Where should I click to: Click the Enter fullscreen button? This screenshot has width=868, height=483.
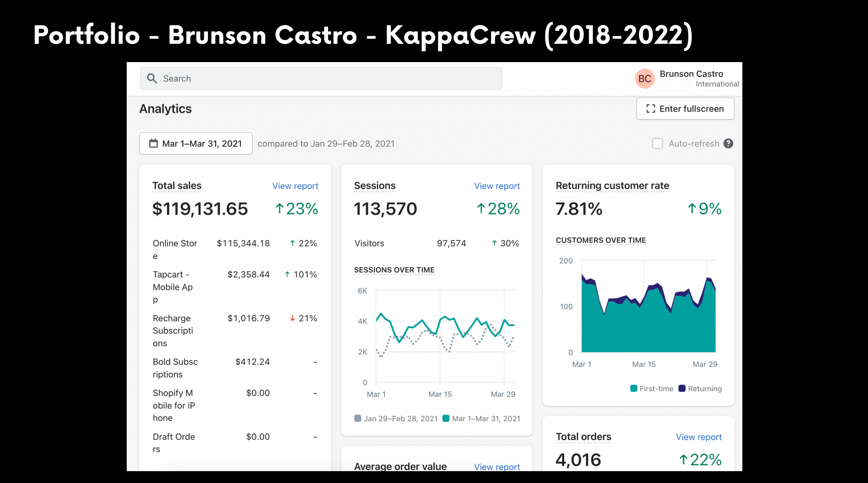685,109
